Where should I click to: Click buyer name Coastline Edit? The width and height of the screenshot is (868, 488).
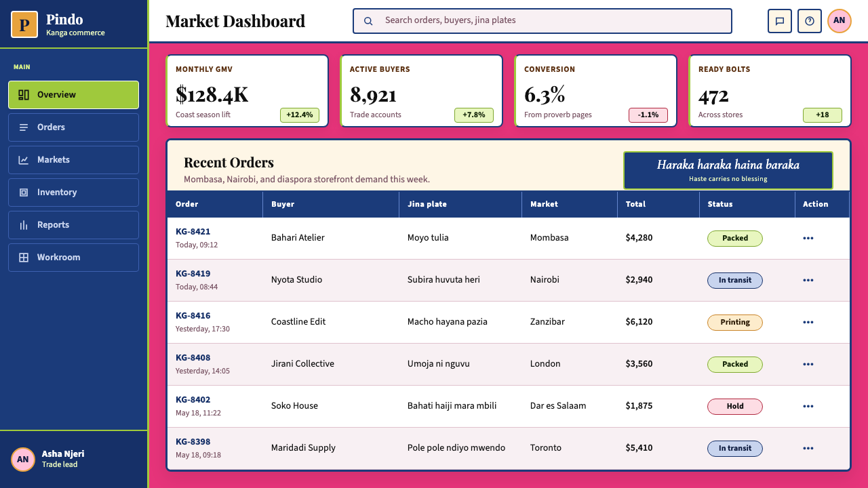tap(298, 322)
